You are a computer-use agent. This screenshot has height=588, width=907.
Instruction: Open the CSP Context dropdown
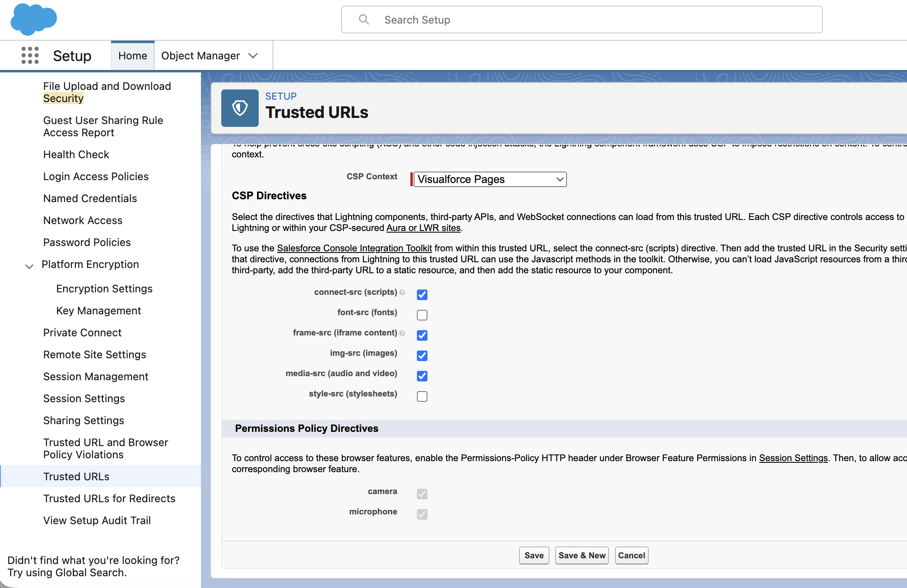[490, 179]
